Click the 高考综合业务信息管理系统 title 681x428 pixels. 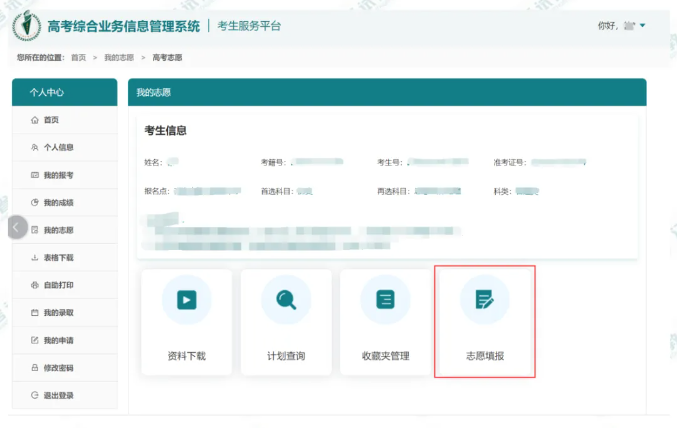[124, 26]
